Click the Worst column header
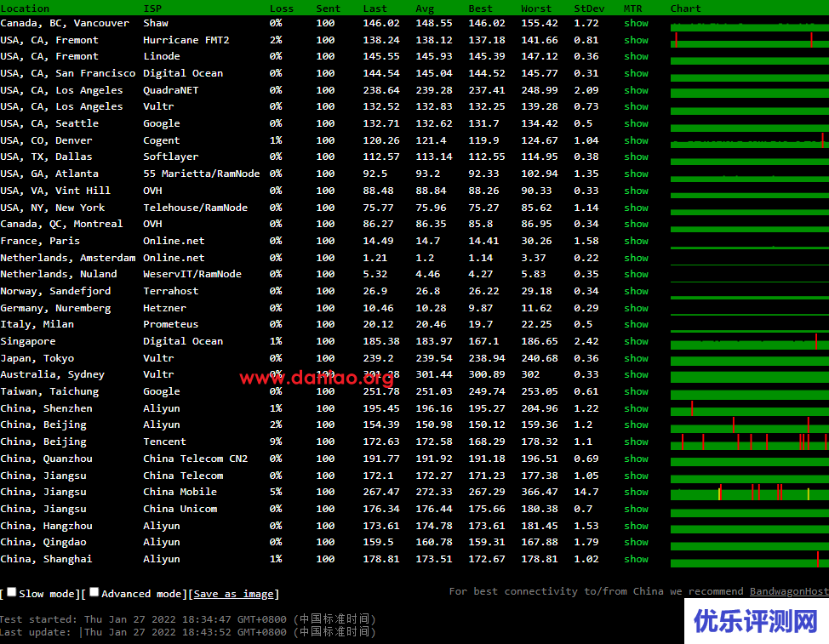 click(536, 9)
